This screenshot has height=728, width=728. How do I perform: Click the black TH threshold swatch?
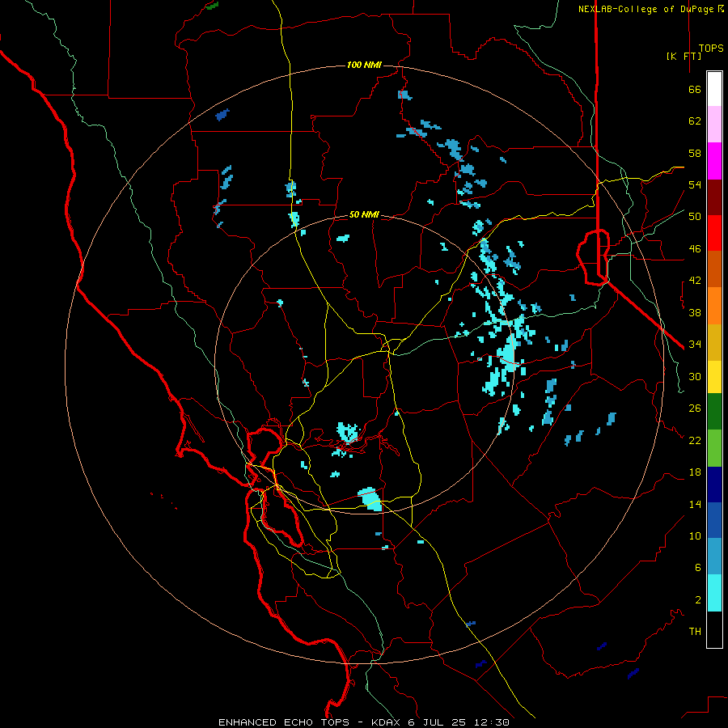(714, 629)
